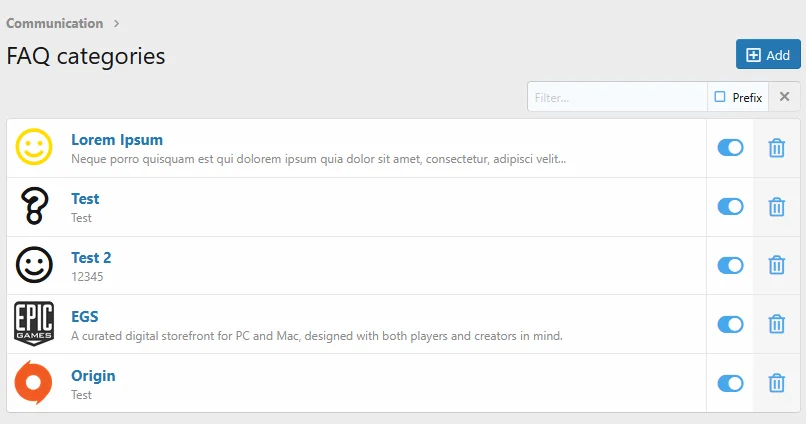
Task: Clear the filter with the X button
Action: (785, 97)
